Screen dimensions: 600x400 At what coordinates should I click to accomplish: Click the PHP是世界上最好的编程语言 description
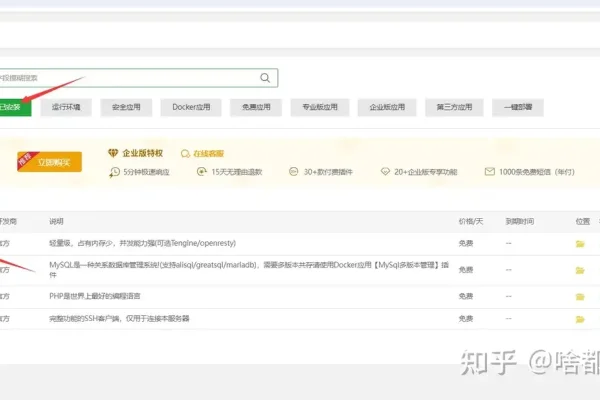tap(95, 296)
